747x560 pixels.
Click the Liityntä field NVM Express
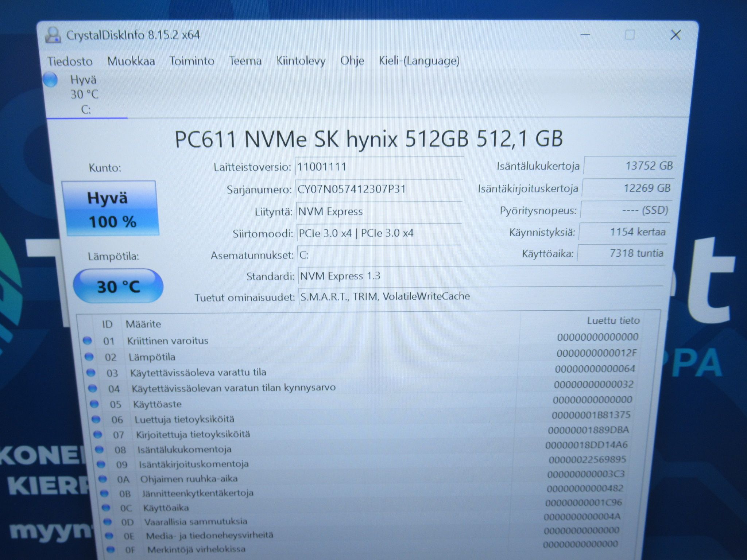click(379, 211)
